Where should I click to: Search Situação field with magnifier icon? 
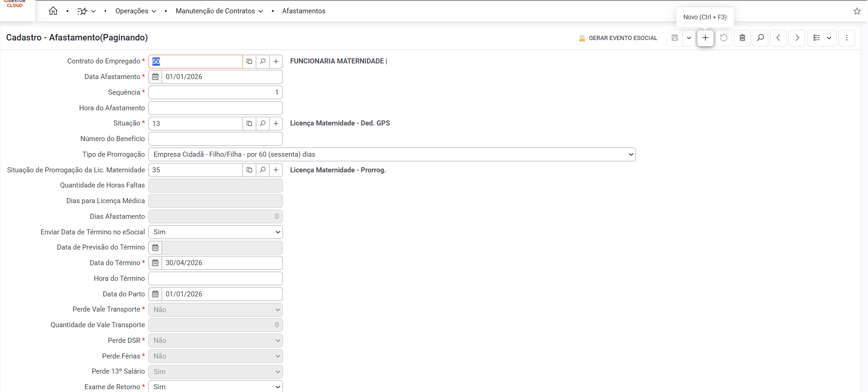[x=263, y=123]
